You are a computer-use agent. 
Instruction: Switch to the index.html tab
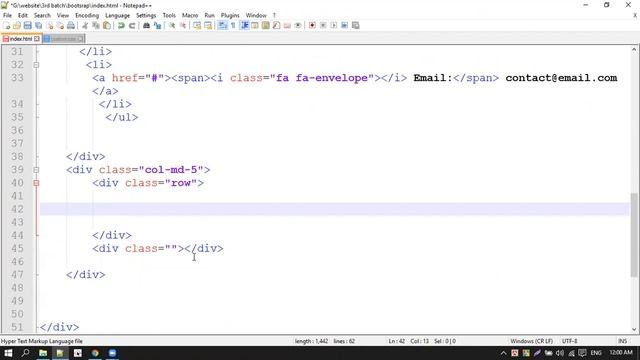(20, 39)
